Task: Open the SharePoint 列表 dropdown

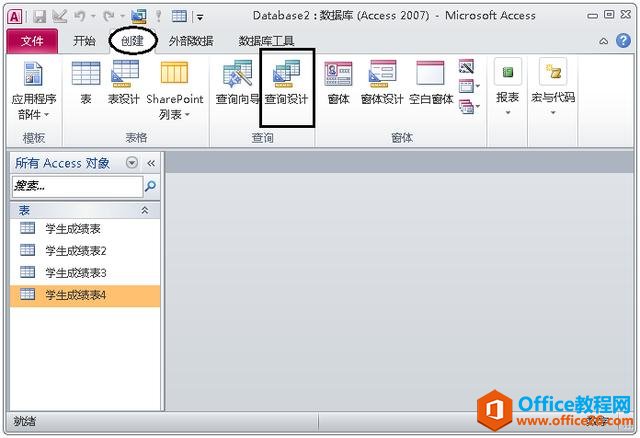Action: (175, 91)
